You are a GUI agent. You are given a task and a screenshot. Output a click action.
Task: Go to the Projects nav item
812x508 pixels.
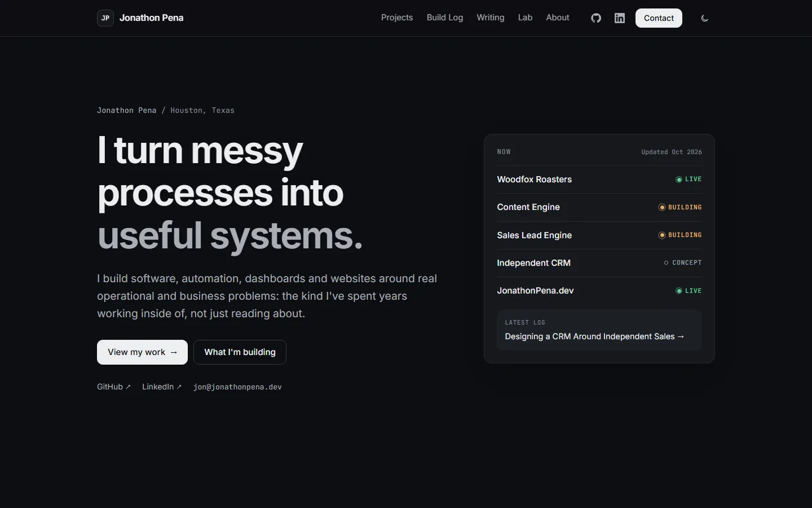coord(397,17)
